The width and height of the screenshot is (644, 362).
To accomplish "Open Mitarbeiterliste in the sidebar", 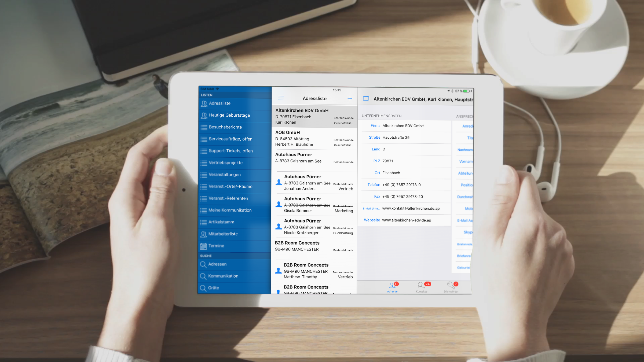I will tap(223, 234).
